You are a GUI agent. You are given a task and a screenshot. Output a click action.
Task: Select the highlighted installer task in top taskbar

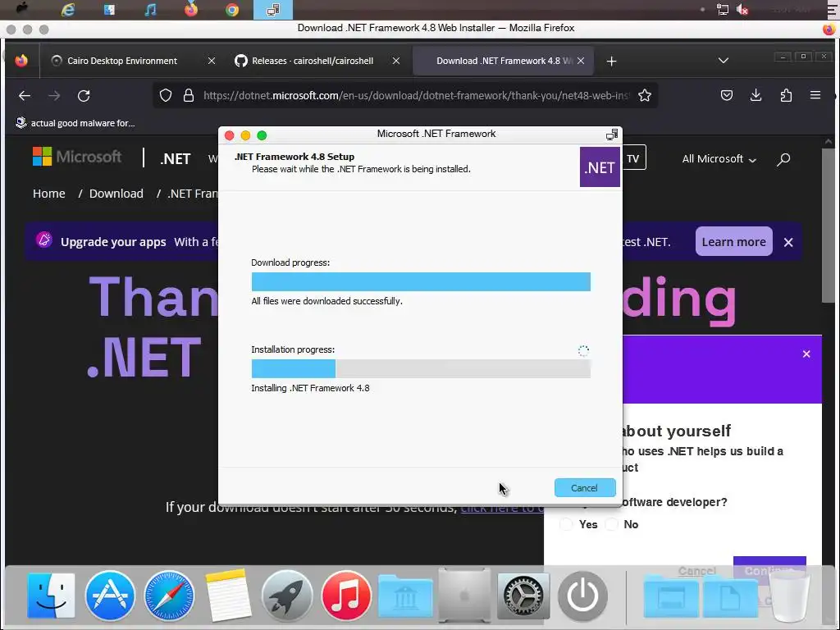[x=273, y=10]
